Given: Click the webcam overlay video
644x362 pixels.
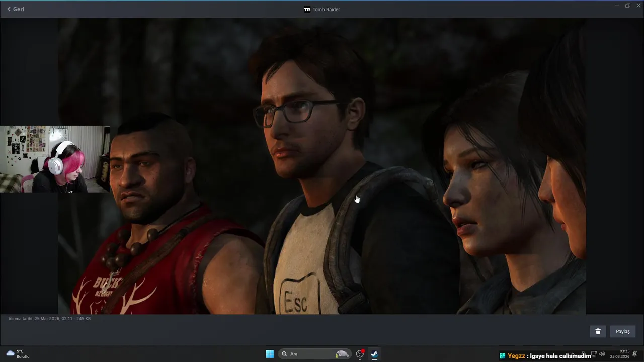Looking at the screenshot, I should [x=55, y=159].
